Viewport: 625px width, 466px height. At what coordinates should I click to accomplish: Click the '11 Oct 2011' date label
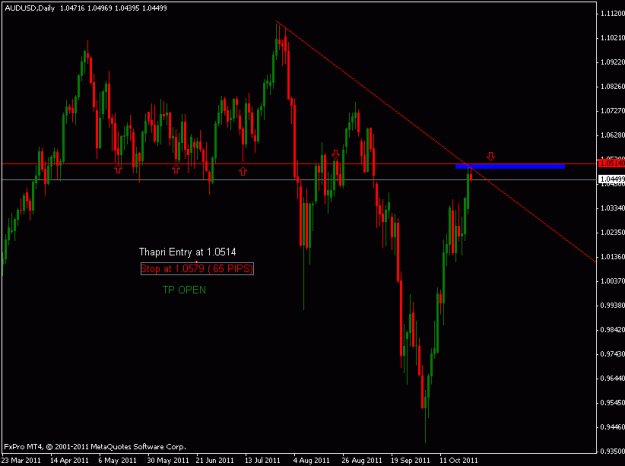pyautogui.click(x=458, y=460)
